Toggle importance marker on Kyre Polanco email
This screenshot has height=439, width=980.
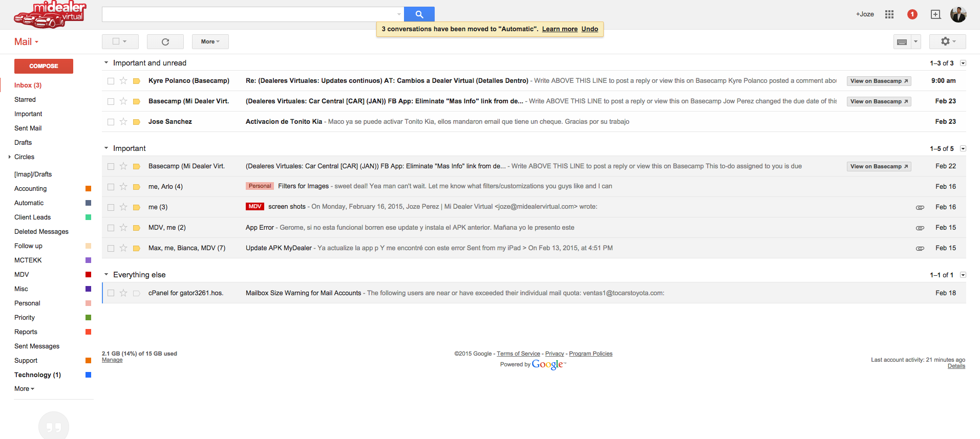click(137, 81)
